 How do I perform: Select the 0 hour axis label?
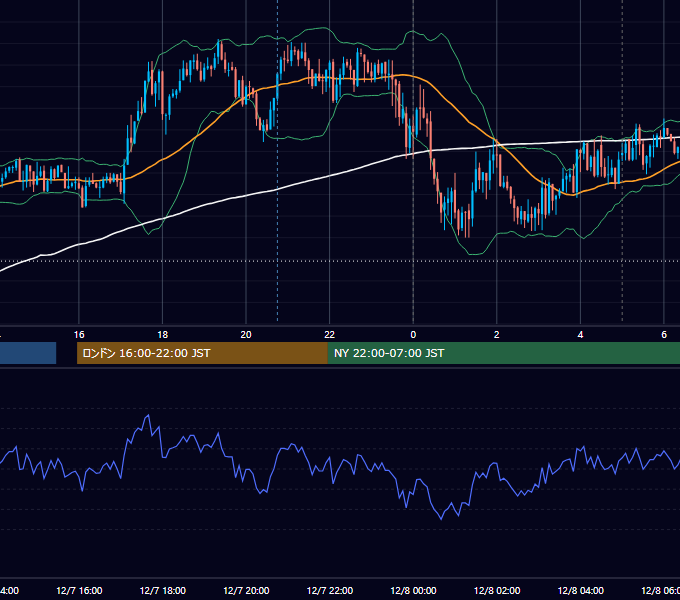[x=413, y=335]
